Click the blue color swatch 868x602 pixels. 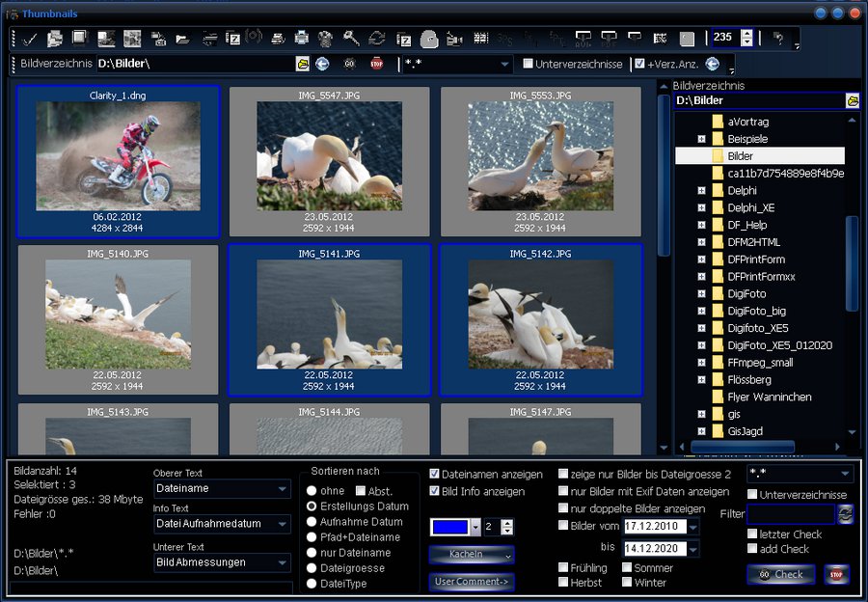449,527
